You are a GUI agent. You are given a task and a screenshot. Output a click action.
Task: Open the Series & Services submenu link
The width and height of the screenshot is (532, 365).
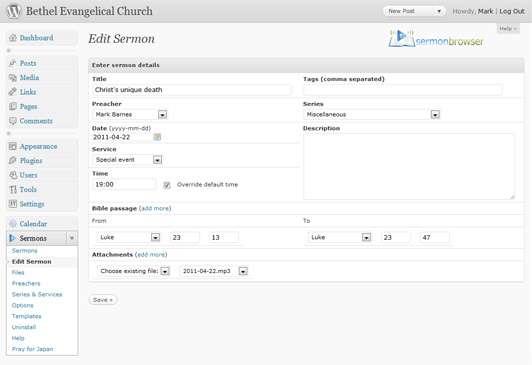(x=37, y=294)
